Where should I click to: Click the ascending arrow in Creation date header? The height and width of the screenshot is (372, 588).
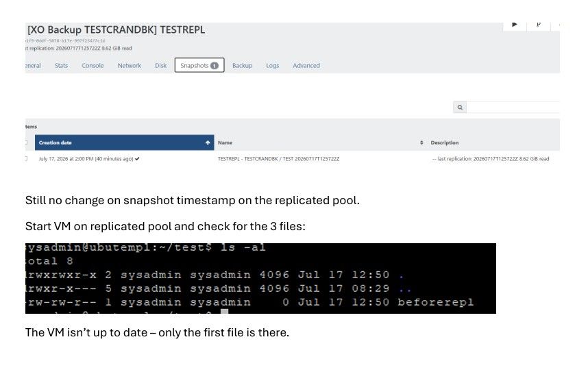click(x=208, y=143)
